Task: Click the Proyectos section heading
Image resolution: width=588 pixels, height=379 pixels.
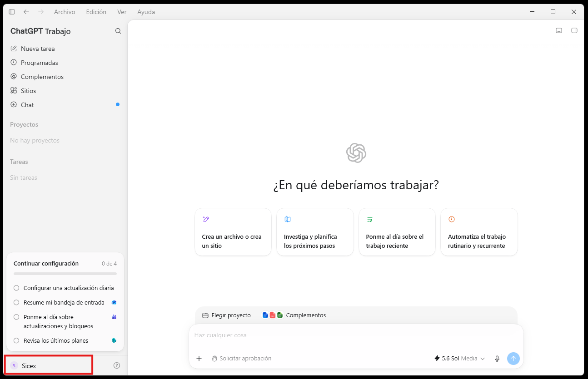Action: pos(24,124)
